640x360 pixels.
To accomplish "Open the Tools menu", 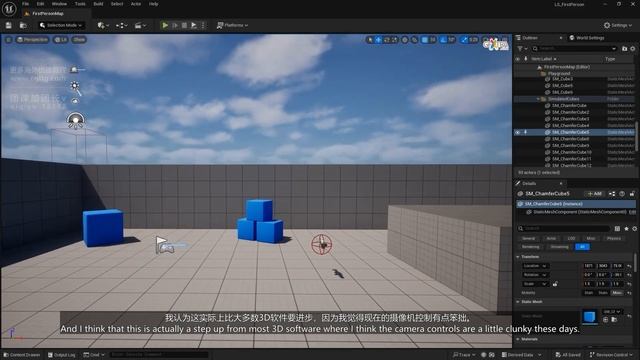I will click(80, 4).
